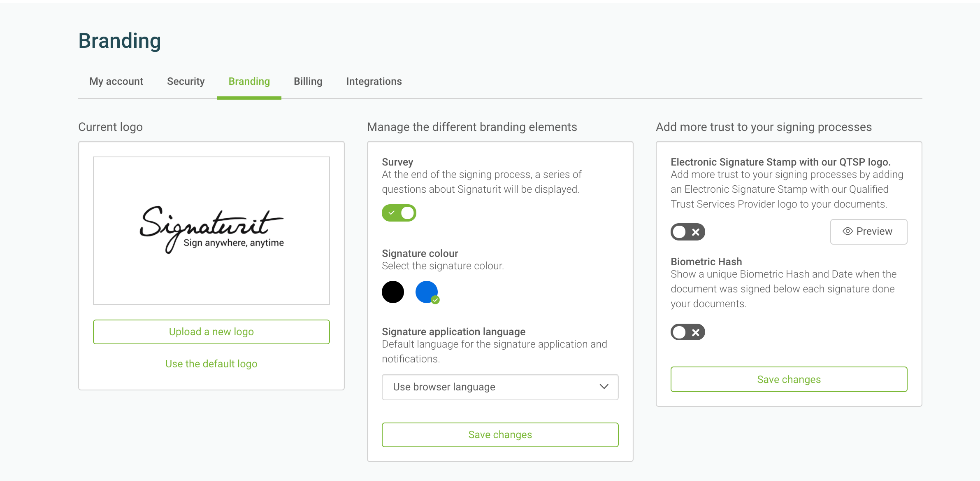Go to the Billing tab
This screenshot has width=980, height=481.
click(308, 82)
